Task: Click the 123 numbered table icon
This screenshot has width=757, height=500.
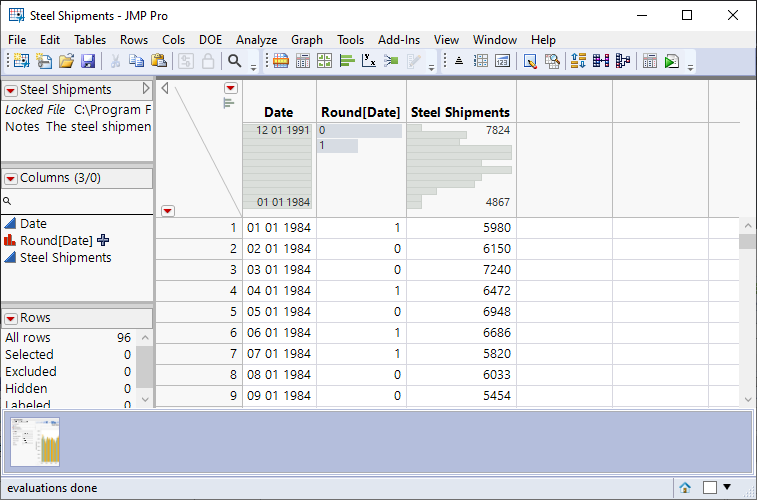Action: pyautogui.click(x=503, y=61)
